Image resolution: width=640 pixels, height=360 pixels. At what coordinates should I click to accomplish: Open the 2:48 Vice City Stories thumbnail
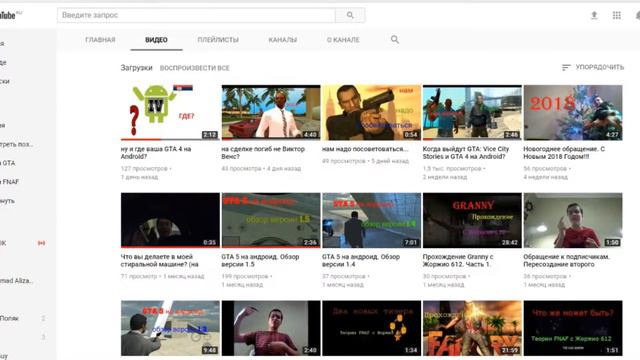[472, 112]
